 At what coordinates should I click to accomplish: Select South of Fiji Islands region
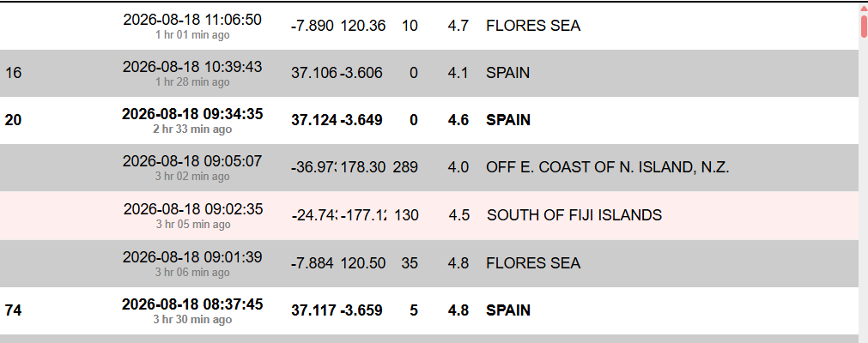(x=574, y=215)
